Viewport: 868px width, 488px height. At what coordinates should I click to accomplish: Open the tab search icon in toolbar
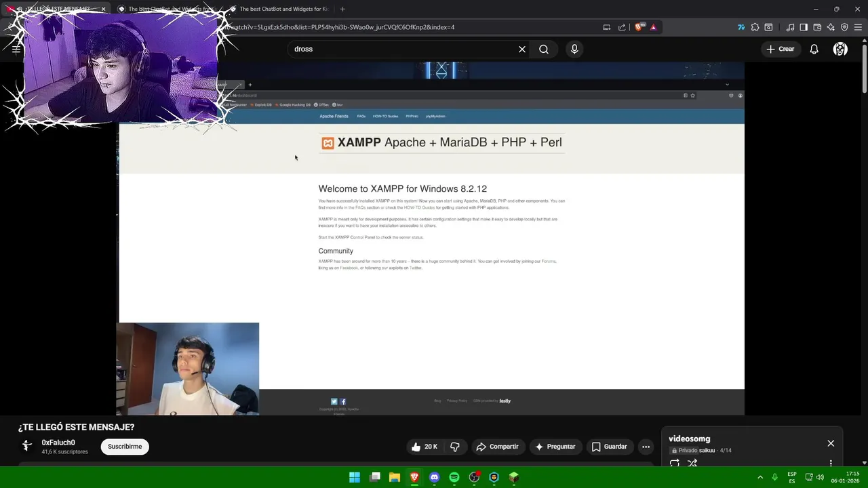[x=768, y=28]
